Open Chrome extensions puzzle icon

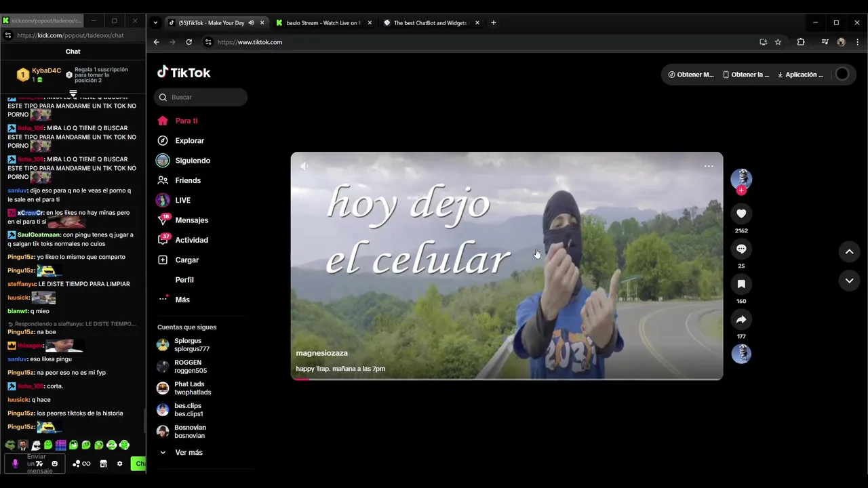click(x=801, y=42)
